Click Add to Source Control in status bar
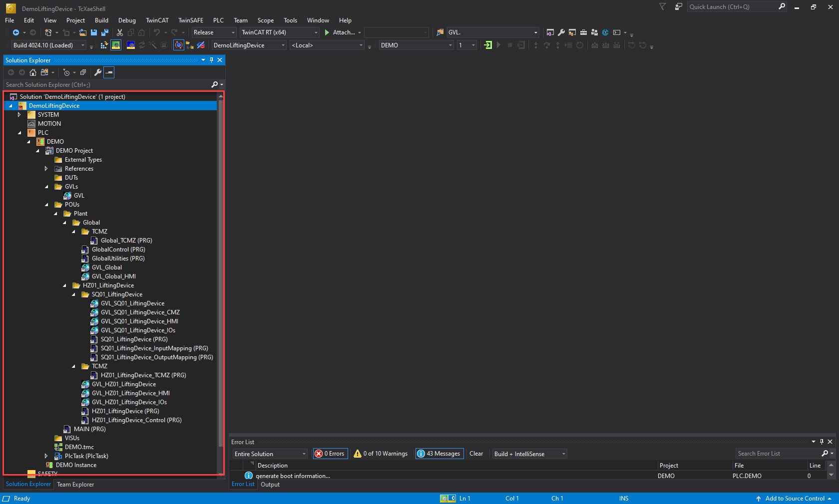The image size is (839, 504). [795, 499]
